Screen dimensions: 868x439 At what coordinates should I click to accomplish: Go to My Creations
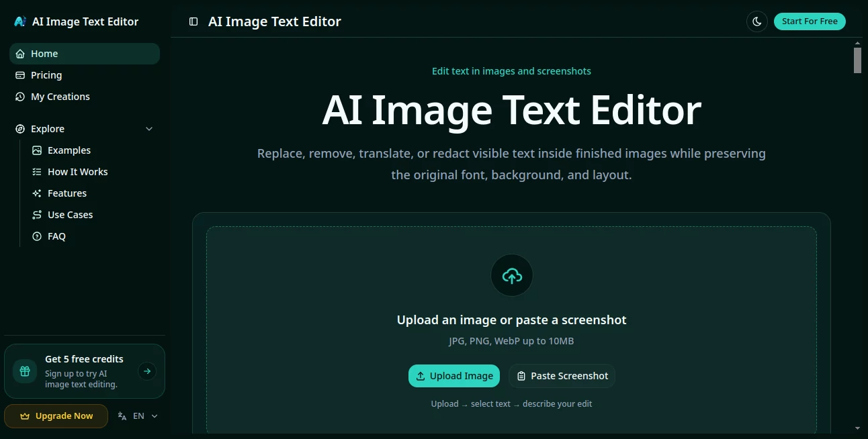[x=85, y=97]
